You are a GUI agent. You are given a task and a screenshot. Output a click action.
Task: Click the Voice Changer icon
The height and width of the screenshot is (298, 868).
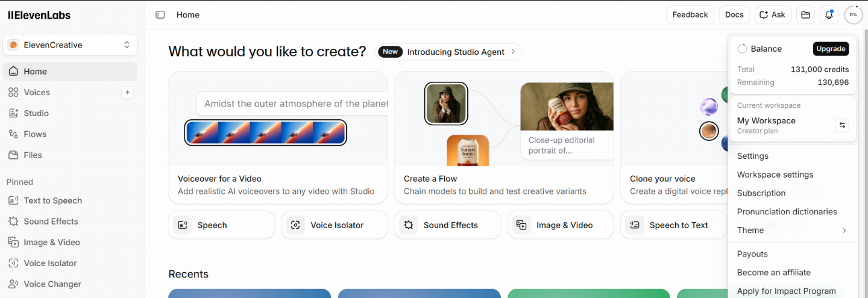click(13, 284)
